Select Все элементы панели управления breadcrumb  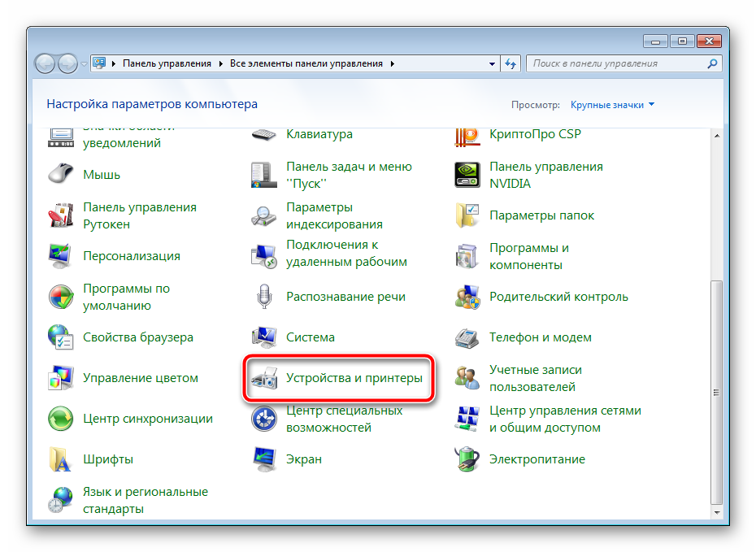pos(308,63)
